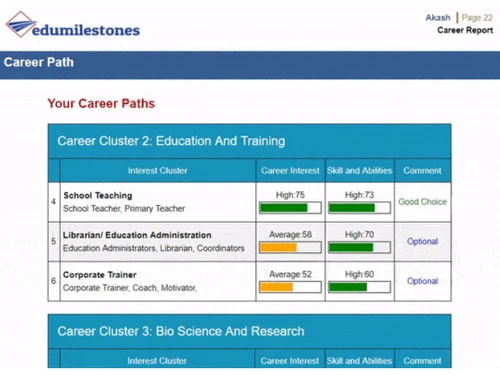
Task: Click the green High:73 progress bar
Action: (359, 208)
